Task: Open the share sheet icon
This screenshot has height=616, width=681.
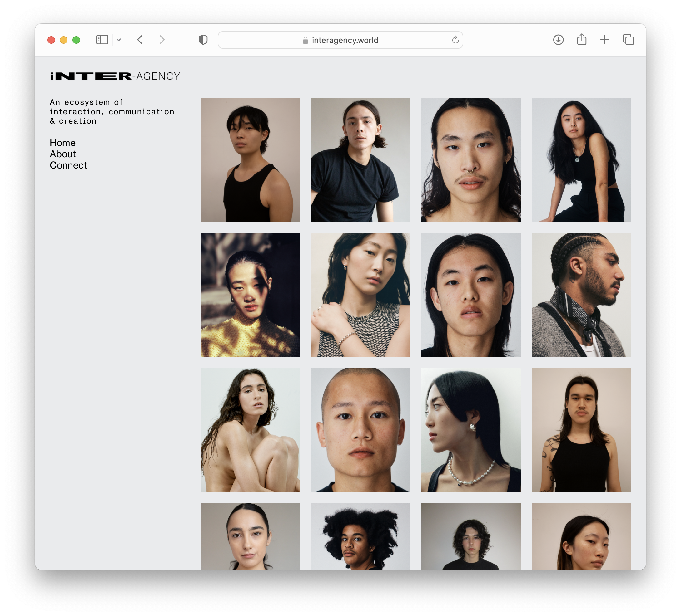Action: [x=581, y=40]
